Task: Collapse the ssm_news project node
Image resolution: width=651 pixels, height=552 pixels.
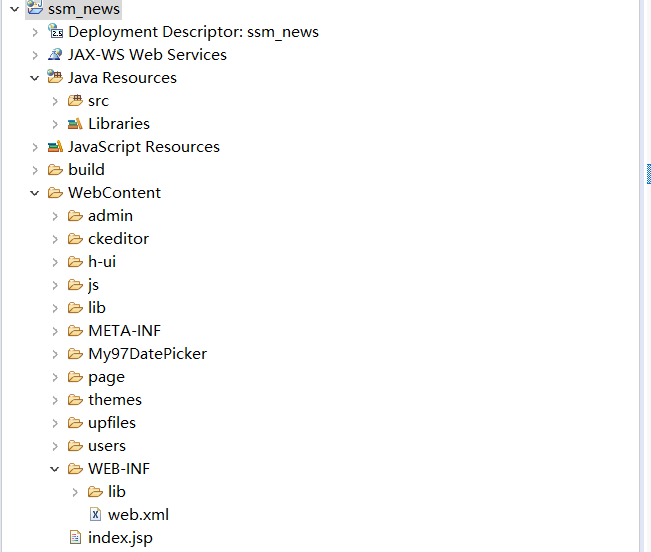Action: (x=14, y=9)
